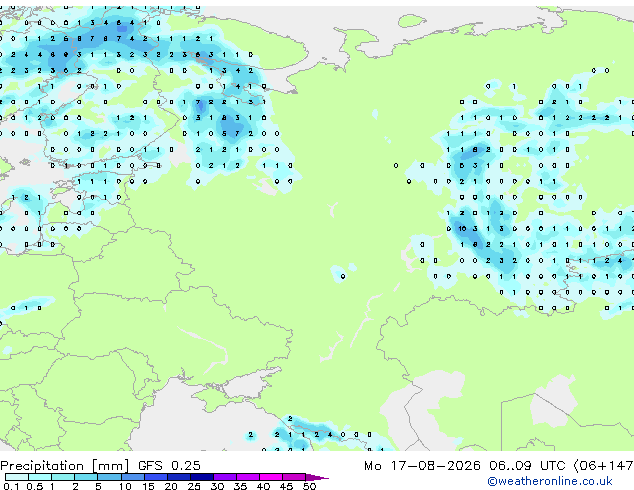The width and height of the screenshot is (634, 490).
Task: Click the 15–20 mm royal blue swatch
Action: tap(156, 477)
